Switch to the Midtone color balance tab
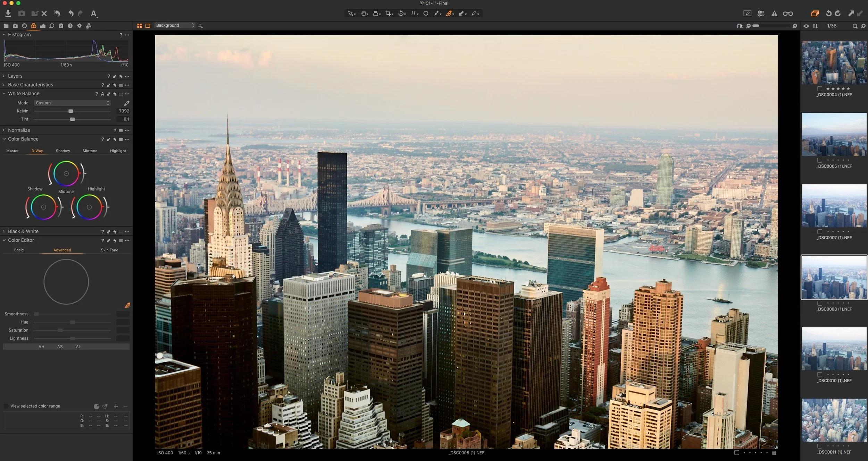This screenshot has height=461, width=868. click(x=90, y=151)
